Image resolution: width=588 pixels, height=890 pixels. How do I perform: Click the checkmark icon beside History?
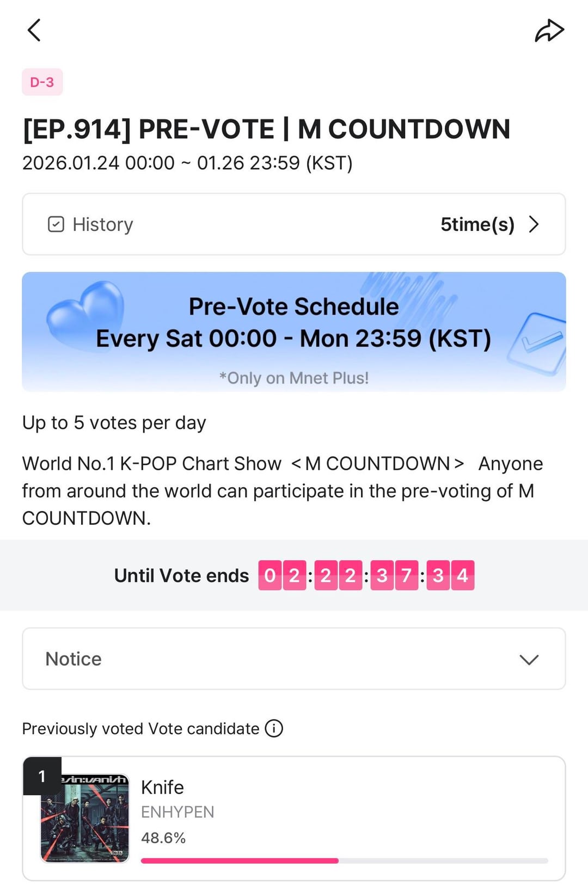[56, 224]
